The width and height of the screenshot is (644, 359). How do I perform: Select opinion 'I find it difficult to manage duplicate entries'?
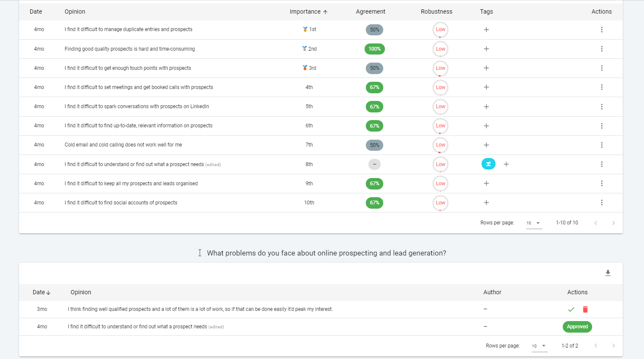[x=128, y=29]
